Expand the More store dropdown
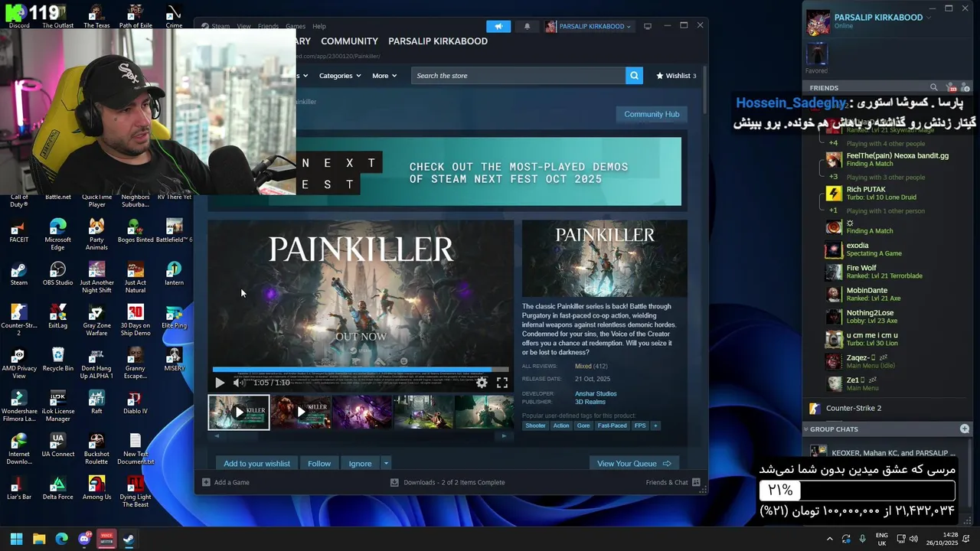The image size is (980, 551). tap(384, 76)
